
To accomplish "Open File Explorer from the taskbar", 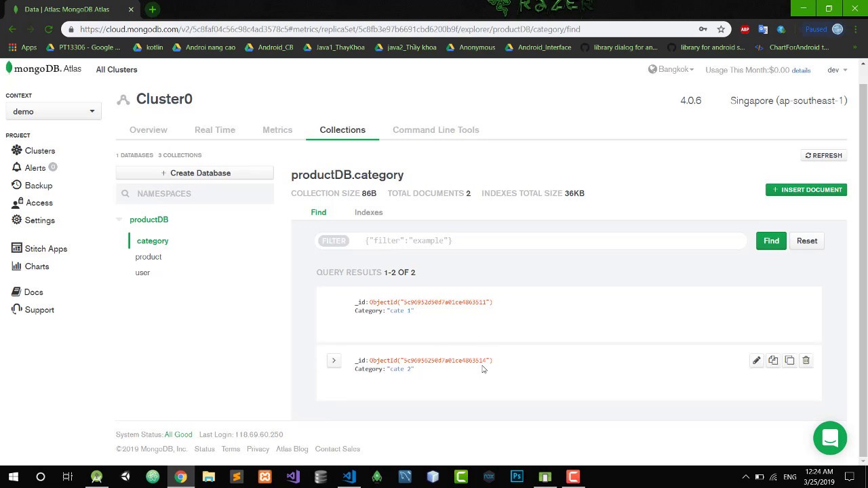I will tap(208, 476).
